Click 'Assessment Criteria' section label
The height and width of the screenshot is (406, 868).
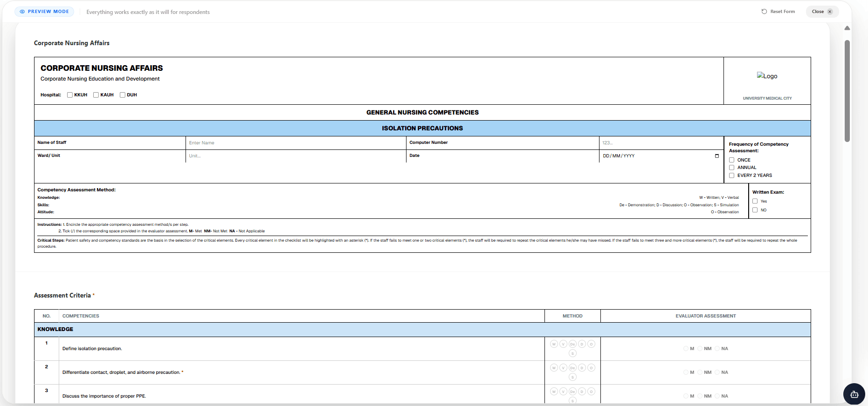tap(62, 295)
